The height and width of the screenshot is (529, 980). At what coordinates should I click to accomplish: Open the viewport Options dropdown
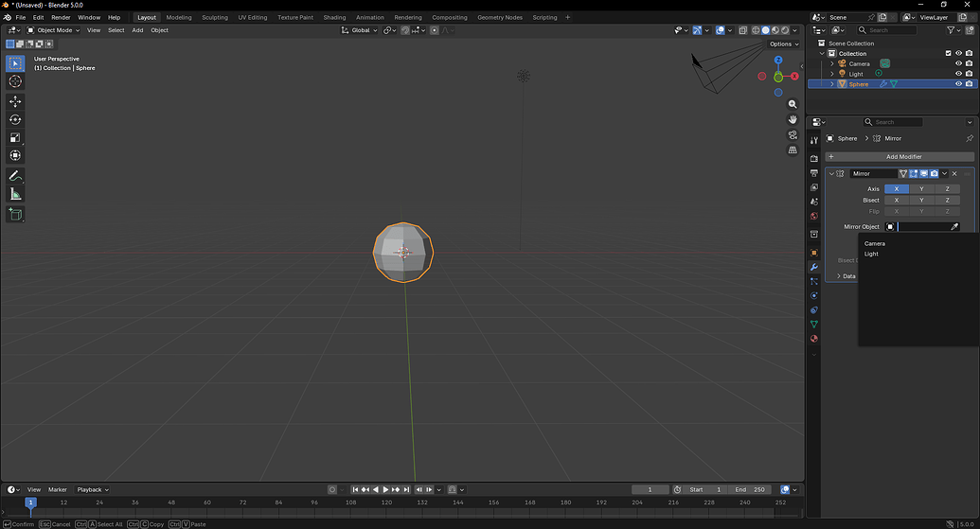pyautogui.click(x=784, y=44)
